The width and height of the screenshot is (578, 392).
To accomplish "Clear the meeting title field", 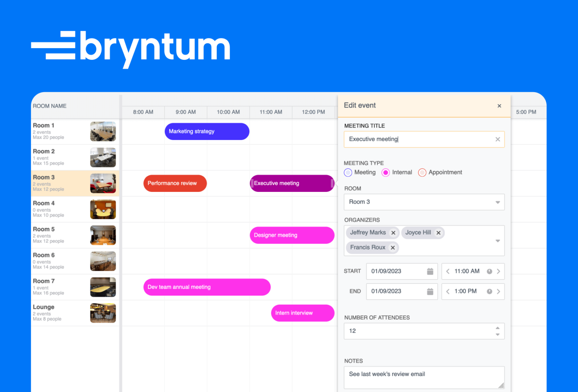I will (x=497, y=139).
